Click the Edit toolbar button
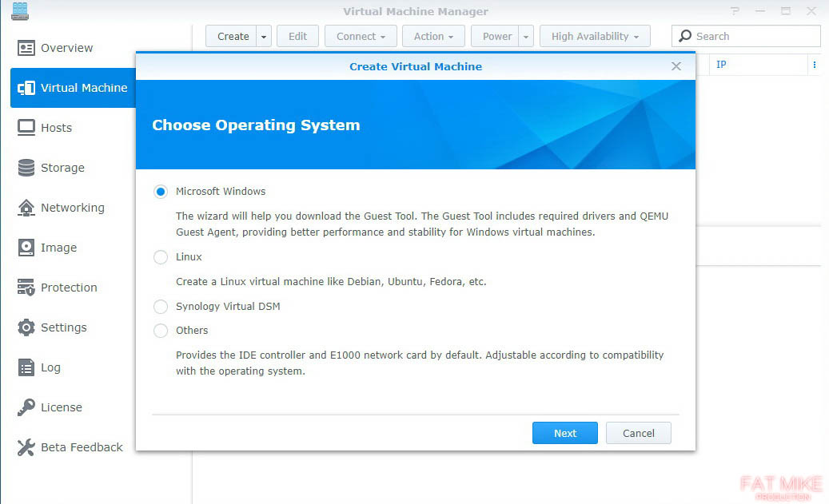Screen dimensions: 829x504 click(297, 37)
